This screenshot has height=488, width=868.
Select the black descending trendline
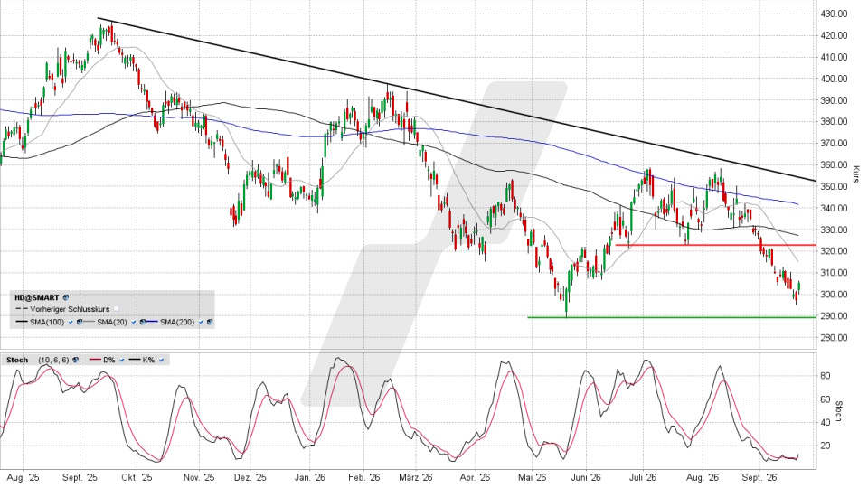[457, 99]
